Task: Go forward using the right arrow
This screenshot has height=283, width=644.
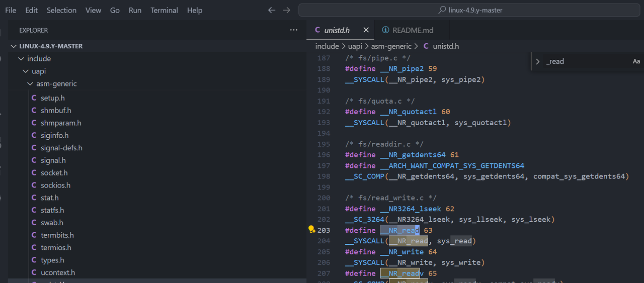Action: tap(286, 10)
